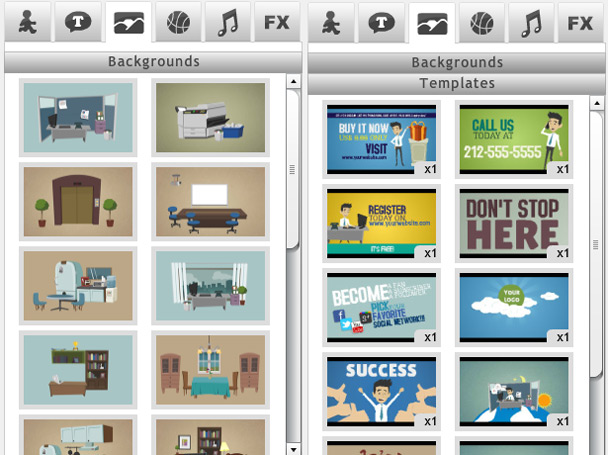Open the Music note tab in the right panel
The image size is (608, 455).
coord(532,22)
